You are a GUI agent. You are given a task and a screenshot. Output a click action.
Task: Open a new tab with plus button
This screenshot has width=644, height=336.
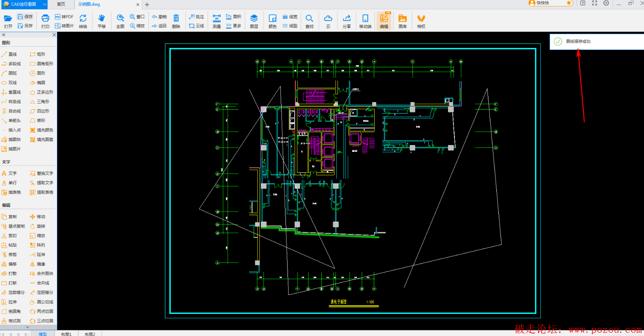pyautogui.click(x=147, y=4)
